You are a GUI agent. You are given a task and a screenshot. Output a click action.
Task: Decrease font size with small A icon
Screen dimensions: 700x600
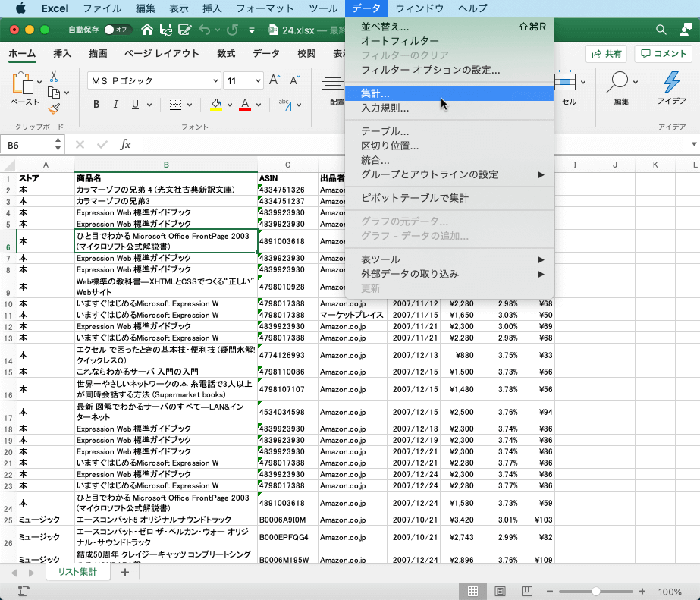click(295, 80)
